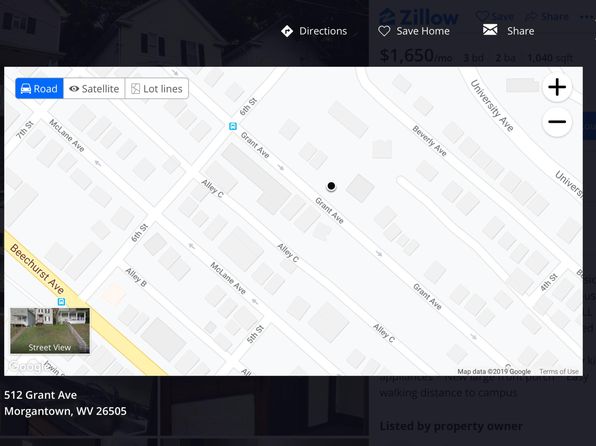Click the Save Home label

pos(423,31)
